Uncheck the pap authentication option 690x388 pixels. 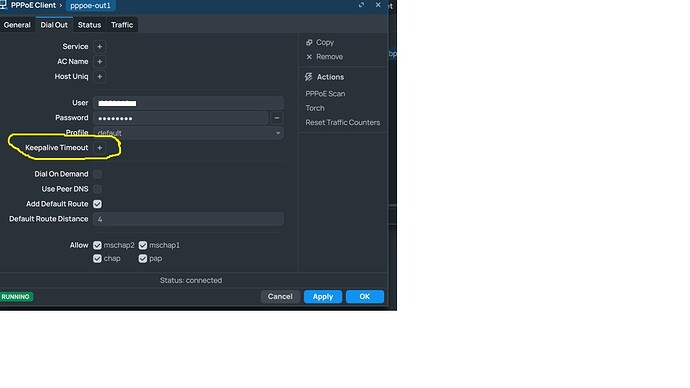pos(143,259)
